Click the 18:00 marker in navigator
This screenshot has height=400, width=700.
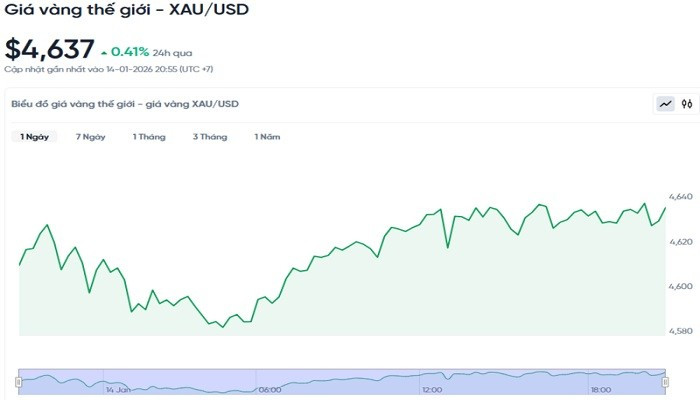click(601, 389)
